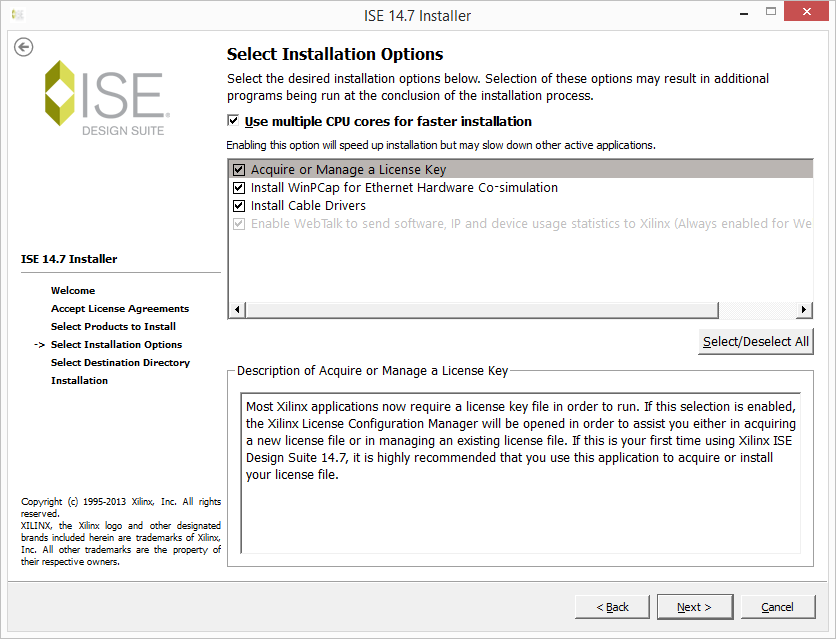Disable Install WinPCap for Ethernet Co-simulation
836x639 pixels.
(x=239, y=188)
